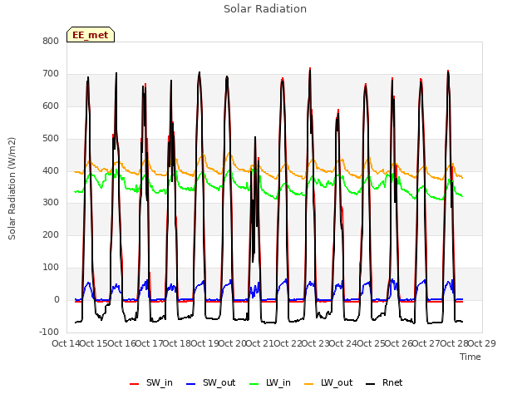Click the 200 y-axis tick label
The height and width of the screenshot is (399, 532).
click(x=51, y=234)
